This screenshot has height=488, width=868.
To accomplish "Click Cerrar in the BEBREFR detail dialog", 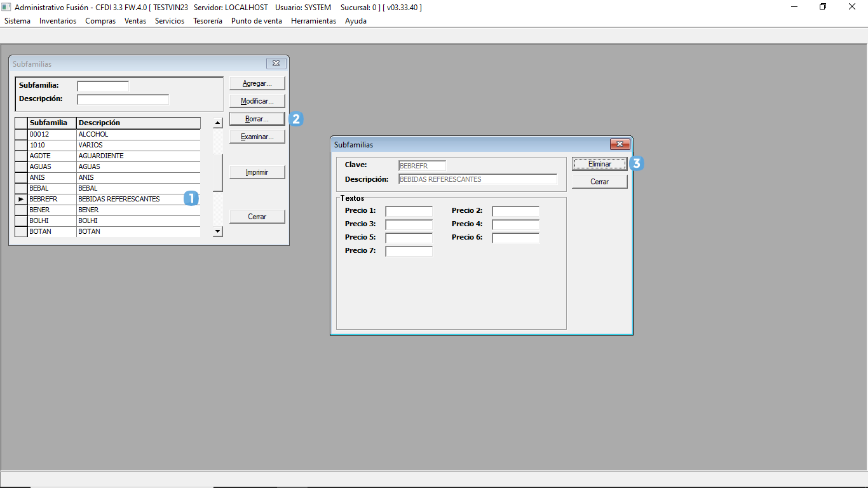I will [x=600, y=182].
